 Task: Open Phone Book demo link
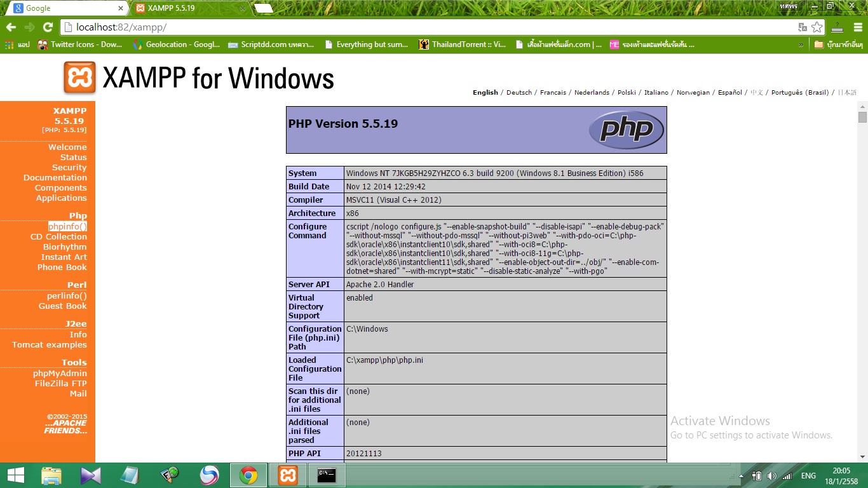pyautogui.click(x=62, y=267)
